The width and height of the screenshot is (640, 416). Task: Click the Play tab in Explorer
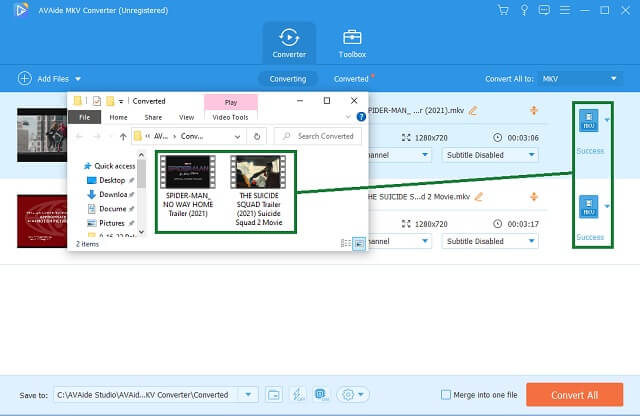click(x=231, y=102)
